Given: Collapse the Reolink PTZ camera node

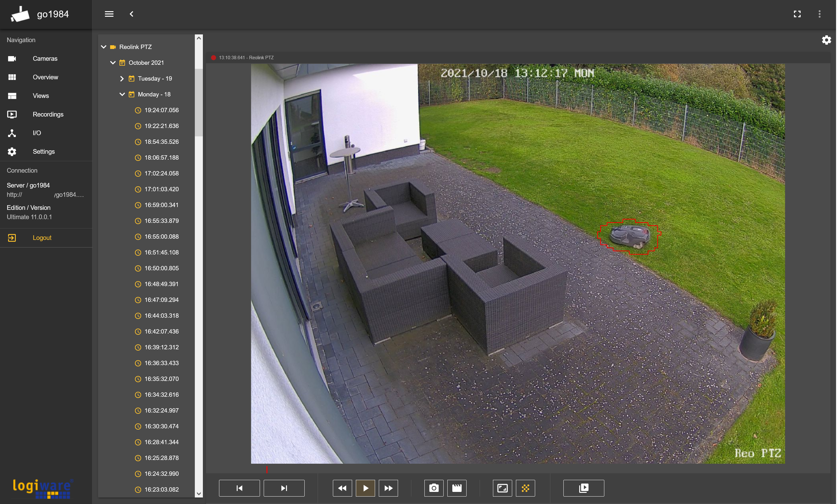Looking at the screenshot, I should [104, 47].
